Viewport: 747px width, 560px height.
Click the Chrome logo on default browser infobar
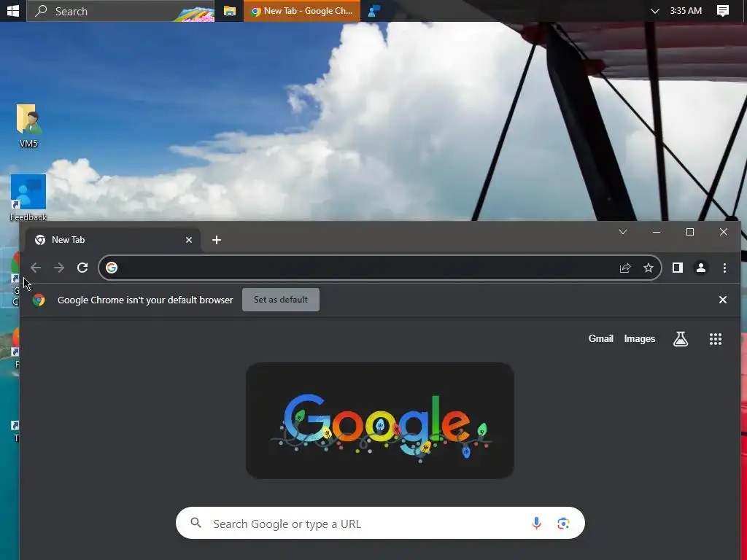[39, 300]
